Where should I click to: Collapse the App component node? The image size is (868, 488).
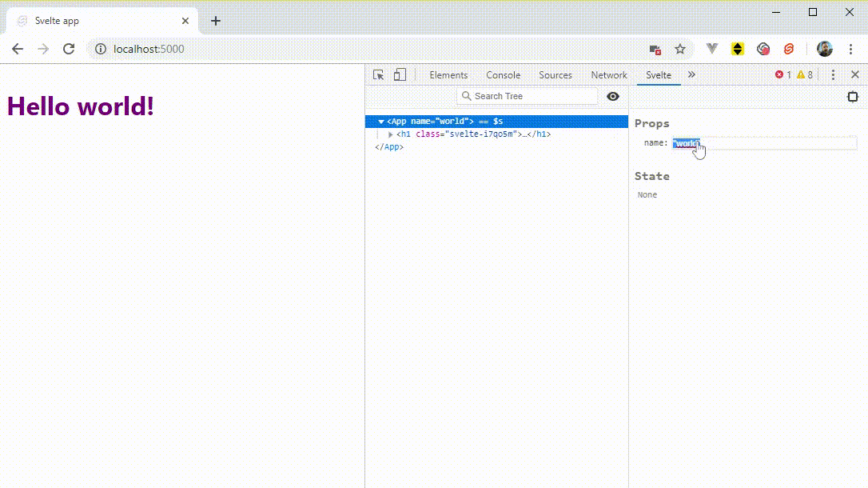click(x=381, y=122)
